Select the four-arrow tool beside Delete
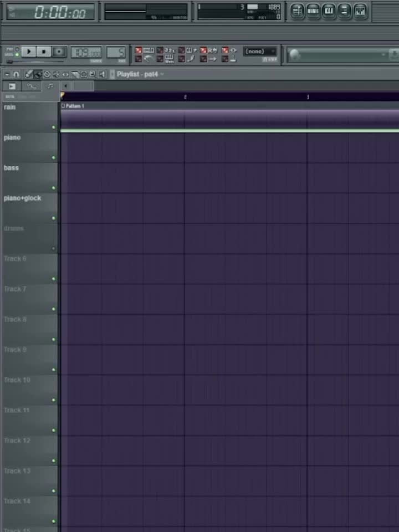The width and height of the screenshot is (399, 532). 56,74
